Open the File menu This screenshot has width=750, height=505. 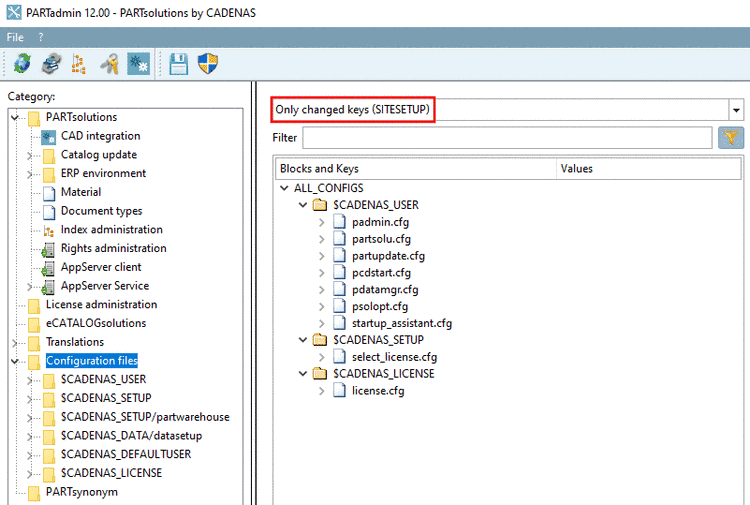(x=15, y=37)
